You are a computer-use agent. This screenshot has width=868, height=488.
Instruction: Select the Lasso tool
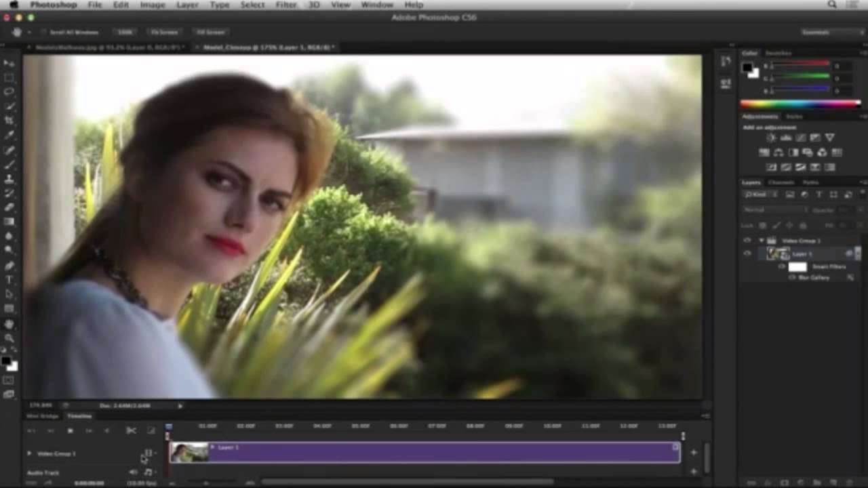pyautogui.click(x=9, y=91)
